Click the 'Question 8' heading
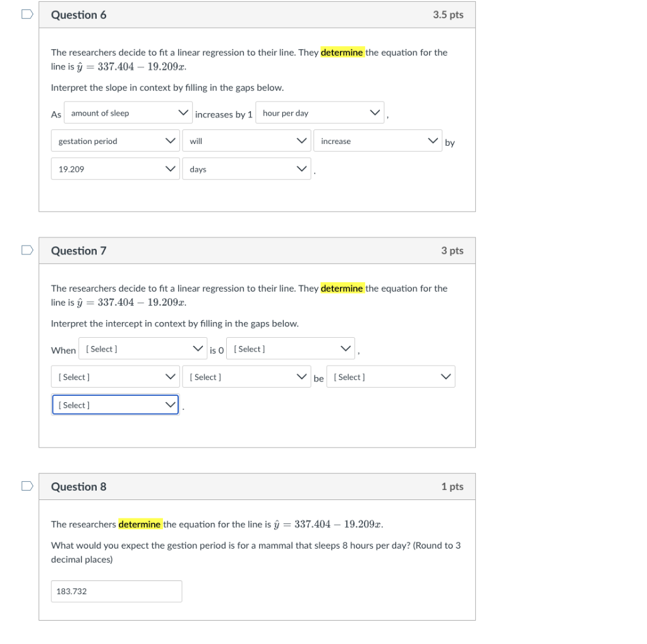 coord(78,487)
